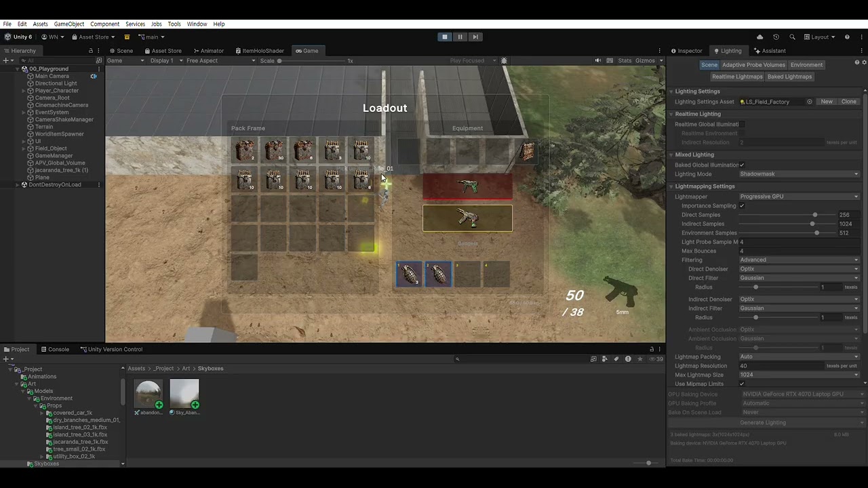
Task: Toggle Importance Sampling checkbox
Action: (x=742, y=205)
